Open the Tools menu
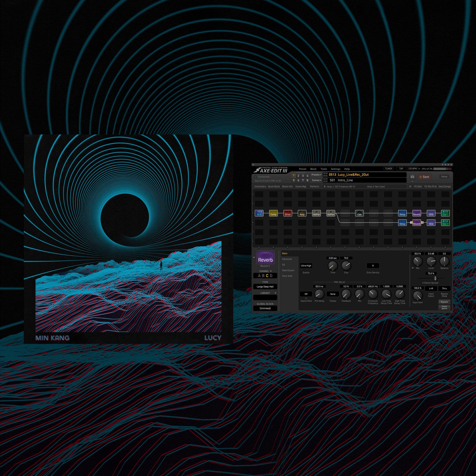This screenshot has width=476, height=476. (x=323, y=169)
